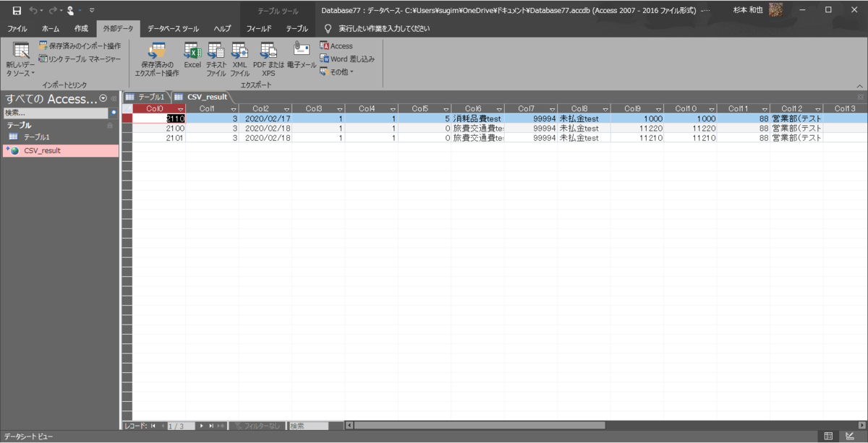The width and height of the screenshot is (868, 443).
Task: Open the ファイル tab
Action: [17, 29]
